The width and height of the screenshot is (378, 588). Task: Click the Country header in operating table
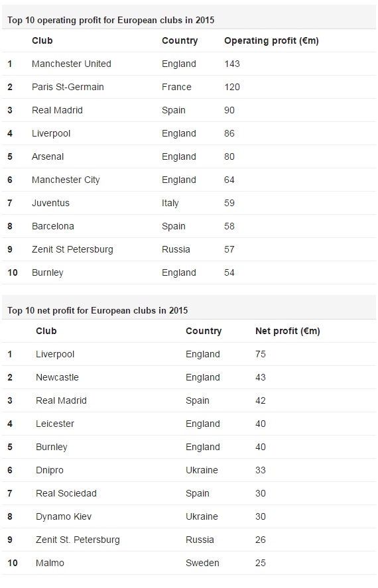(180, 40)
